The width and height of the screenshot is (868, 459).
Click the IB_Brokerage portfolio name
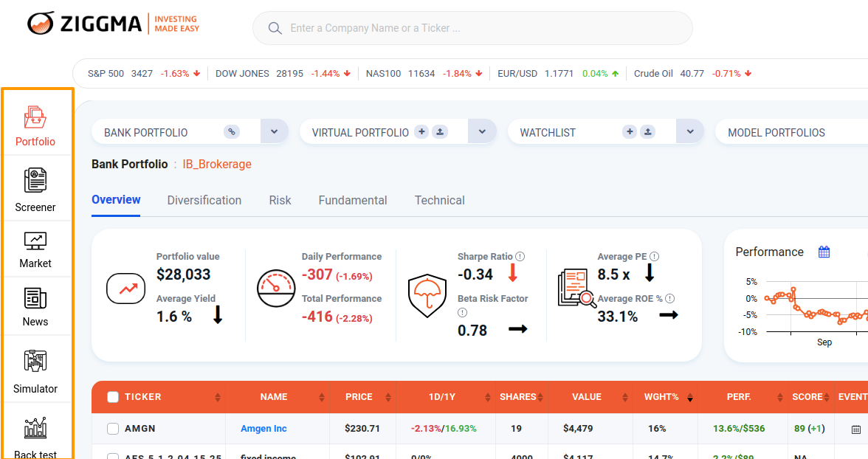click(217, 164)
